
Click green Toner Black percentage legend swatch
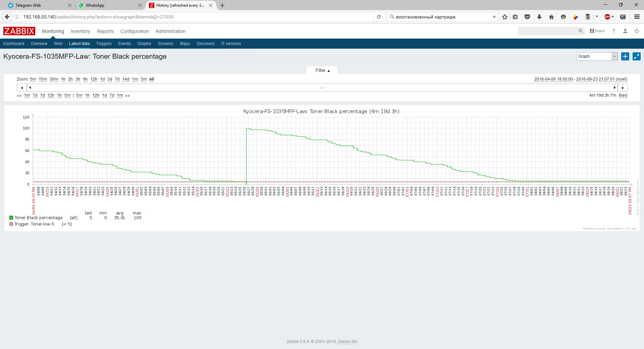pos(11,218)
